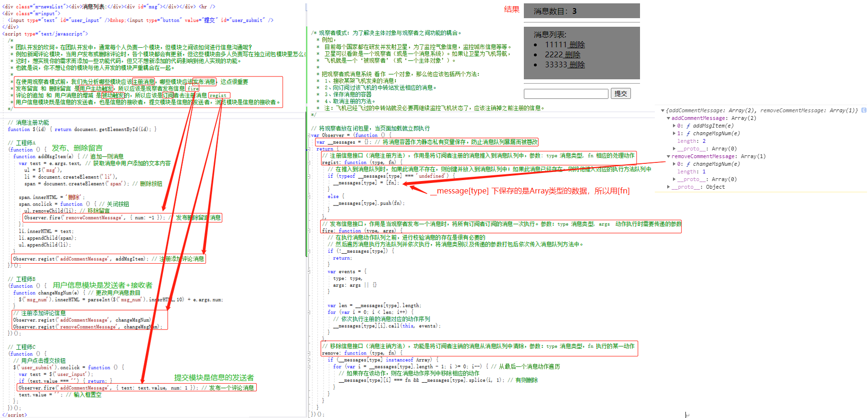The width and height of the screenshot is (868, 418).
Task: Click code line '__messages[type] = [fn];'
Action: 366,183
